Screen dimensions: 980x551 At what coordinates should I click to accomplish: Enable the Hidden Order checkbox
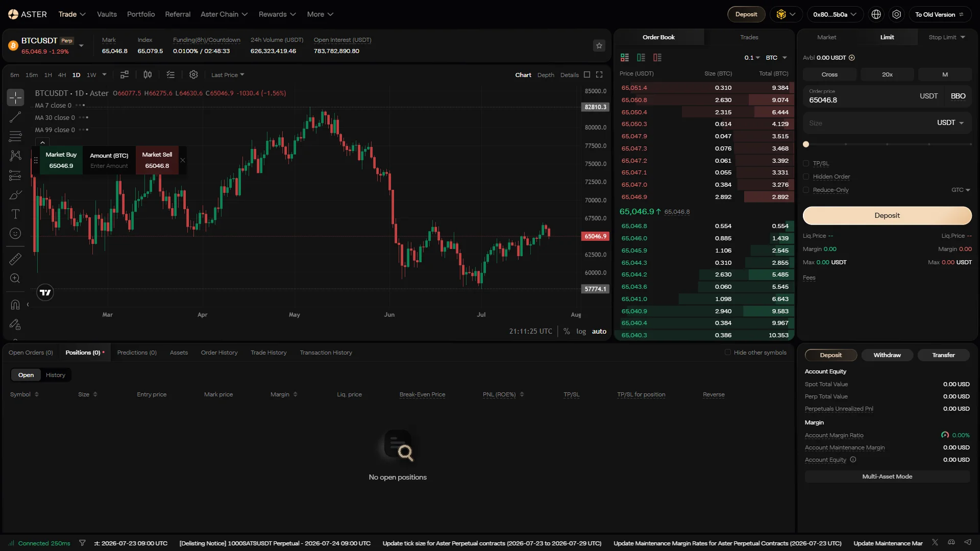pyautogui.click(x=806, y=177)
